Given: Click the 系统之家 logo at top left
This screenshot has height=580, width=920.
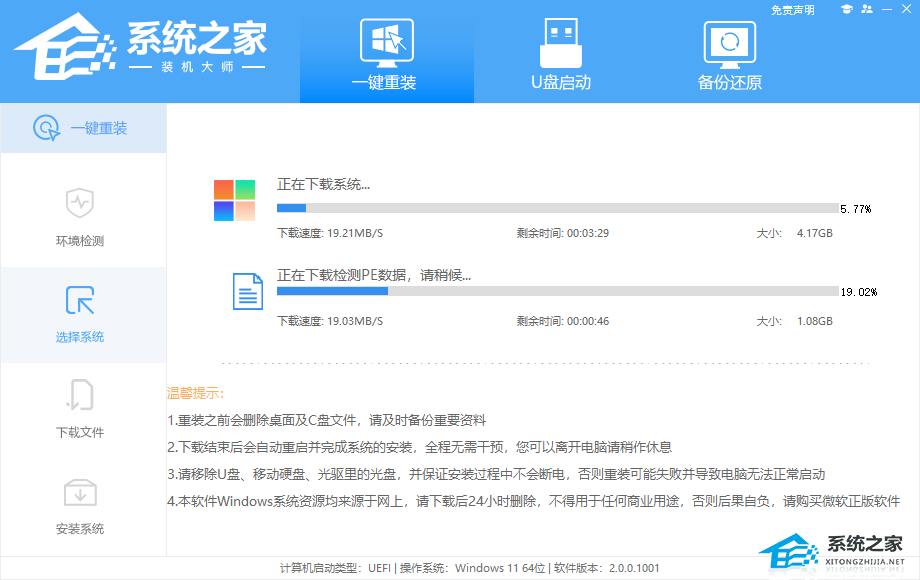Looking at the screenshot, I should click(140, 48).
